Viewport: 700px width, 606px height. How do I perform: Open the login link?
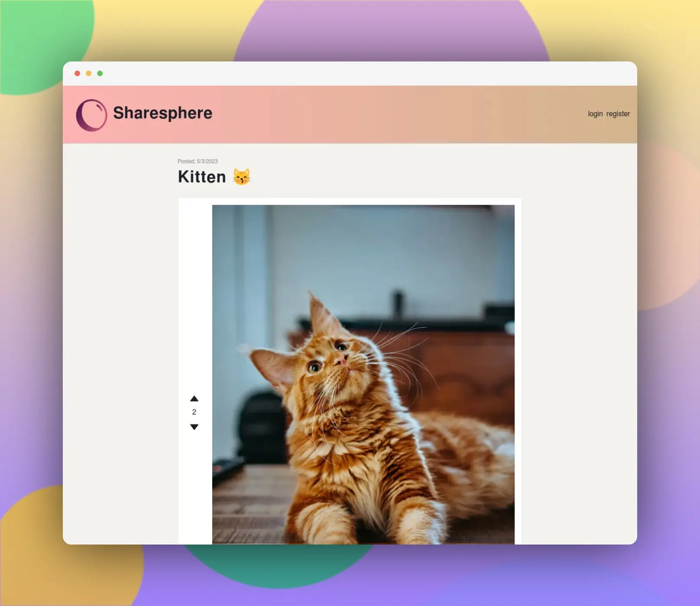[x=595, y=114]
